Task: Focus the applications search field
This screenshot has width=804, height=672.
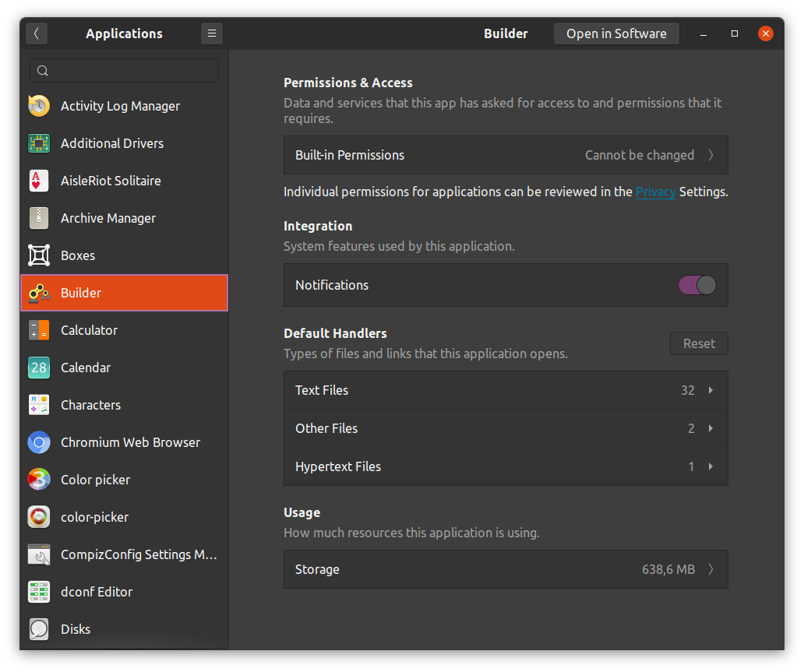Action: 124,72
